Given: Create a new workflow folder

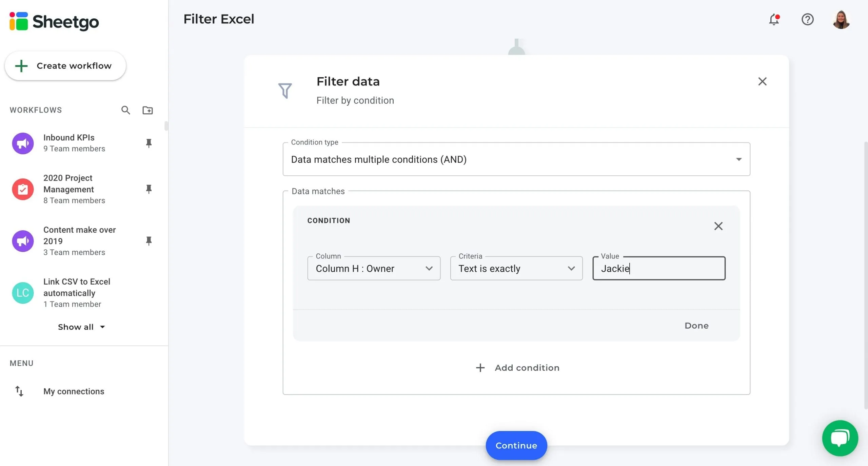Looking at the screenshot, I should 147,110.
